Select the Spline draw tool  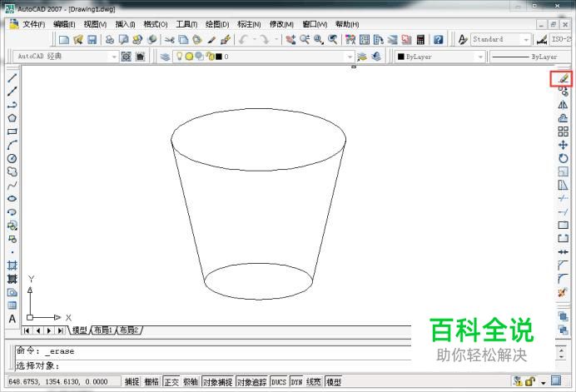(x=12, y=186)
